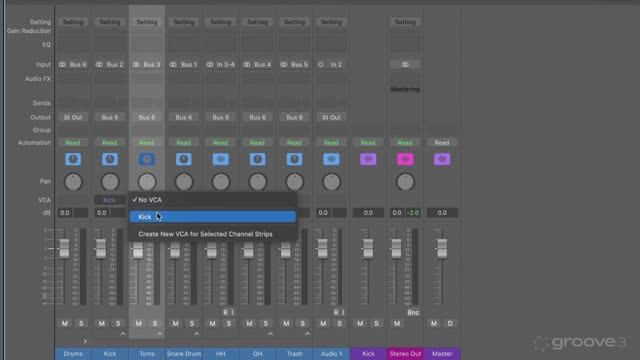Select the Stereo Out channel name label
Screen dimensions: 640x360
pos(405,353)
